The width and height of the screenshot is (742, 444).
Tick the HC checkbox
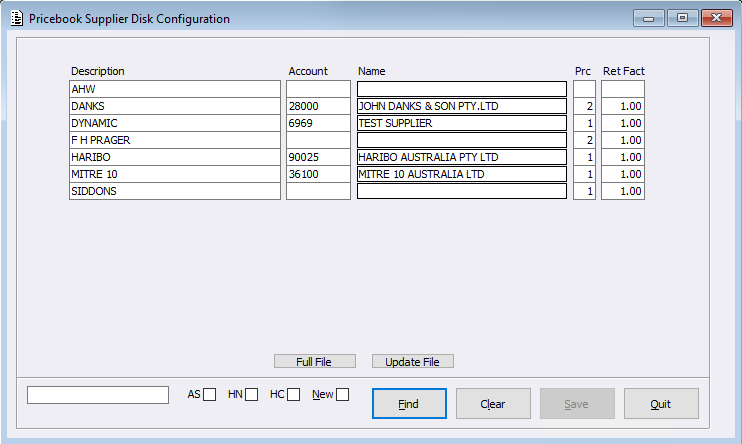[x=293, y=394]
